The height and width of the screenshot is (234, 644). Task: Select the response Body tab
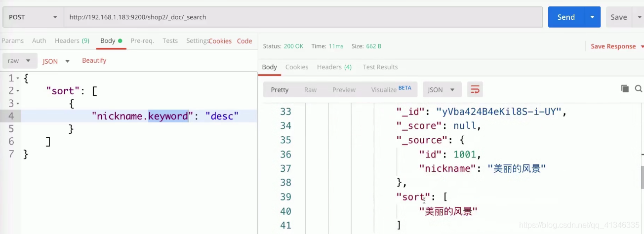270,67
